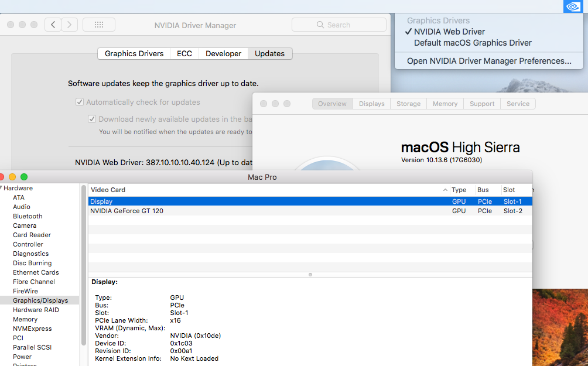
Task: Switch to the Graphics Drivers tab
Action: coord(134,54)
